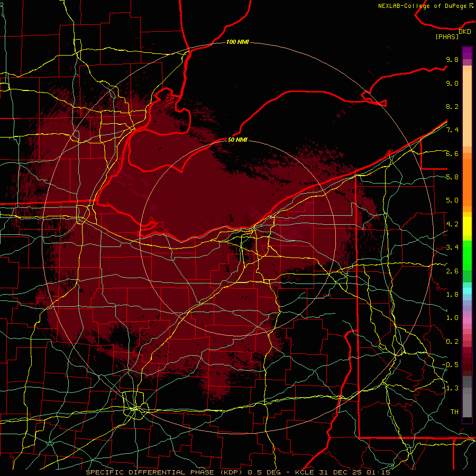Click the 4.2 value on the scale

click(452, 224)
